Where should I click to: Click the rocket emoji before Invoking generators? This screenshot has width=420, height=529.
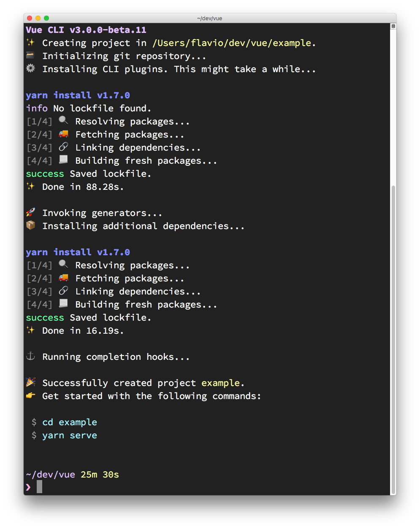(30, 213)
